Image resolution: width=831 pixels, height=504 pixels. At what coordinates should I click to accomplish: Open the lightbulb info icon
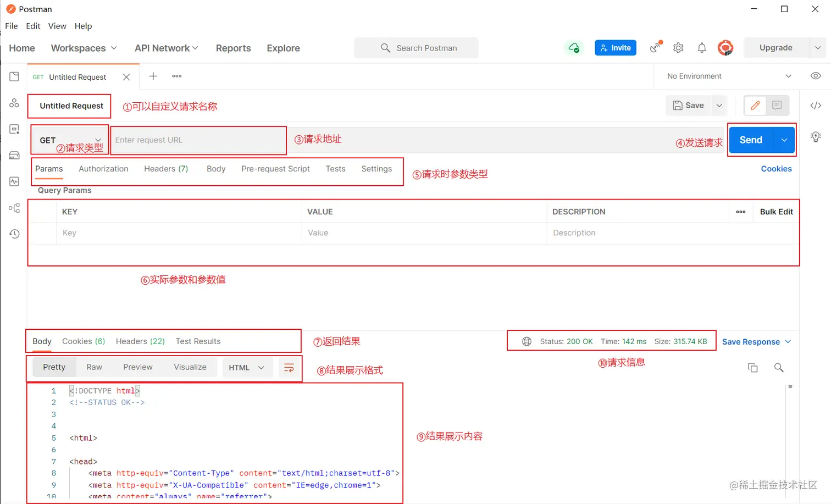tap(816, 136)
